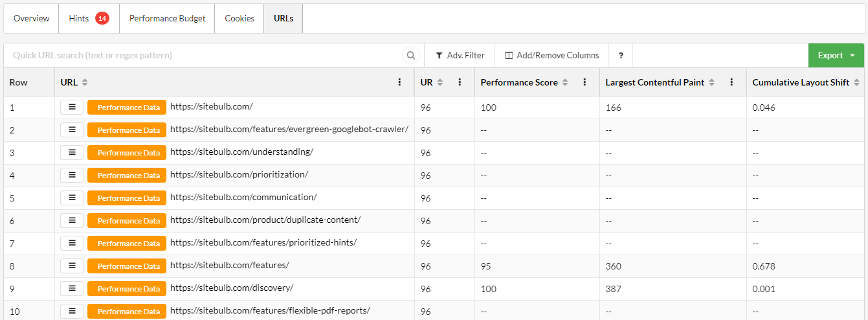Image resolution: width=868 pixels, height=320 pixels.
Task: Open hamburger menu for understanding row
Action: tap(72, 153)
